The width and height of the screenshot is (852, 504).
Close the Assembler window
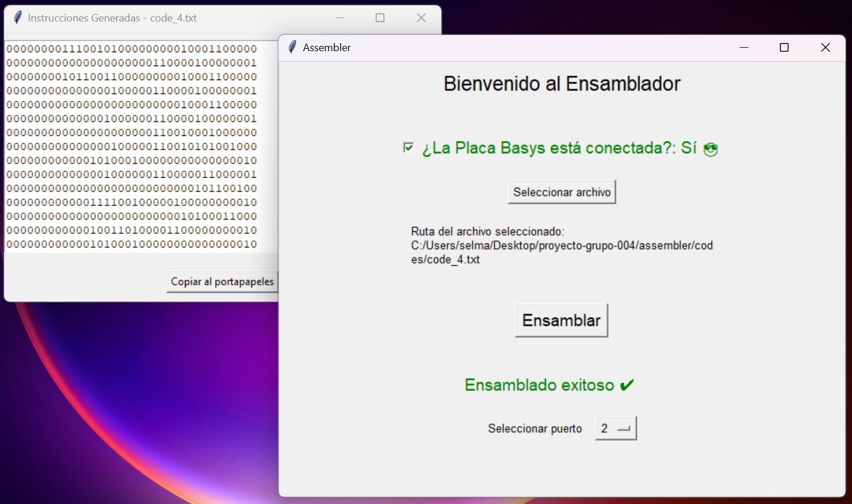825,47
